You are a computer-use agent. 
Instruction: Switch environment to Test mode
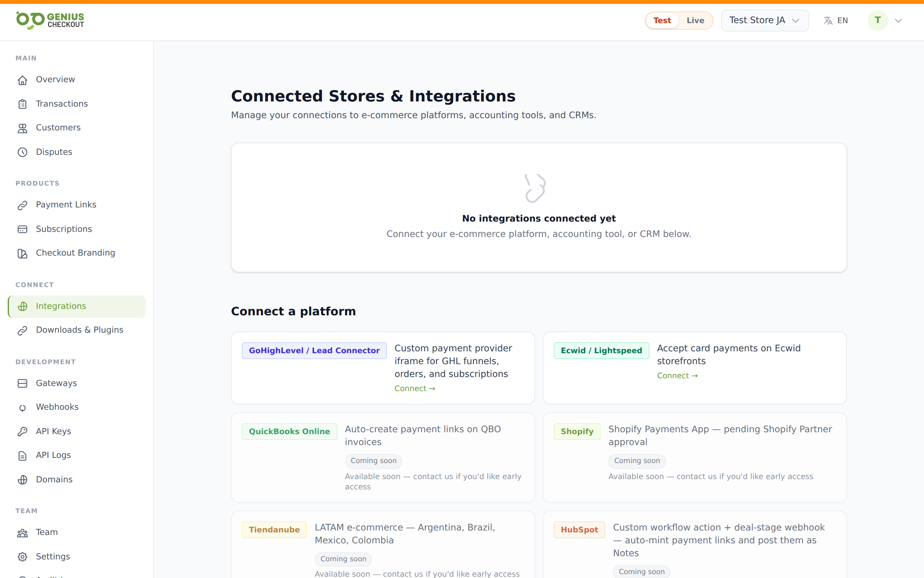(662, 21)
